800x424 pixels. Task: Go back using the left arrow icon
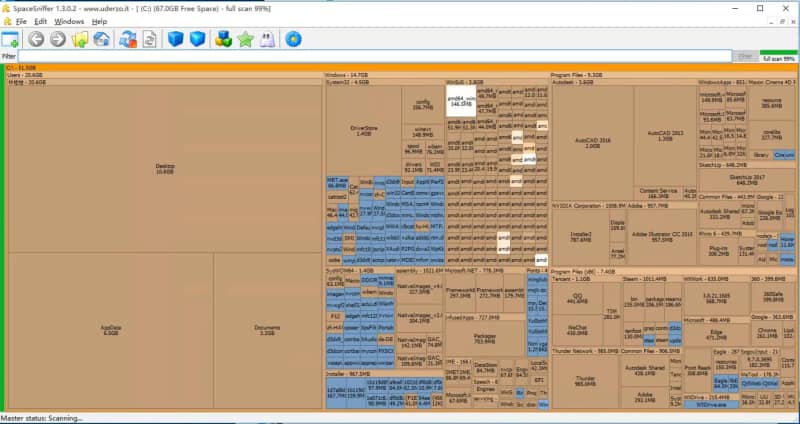click(36, 39)
